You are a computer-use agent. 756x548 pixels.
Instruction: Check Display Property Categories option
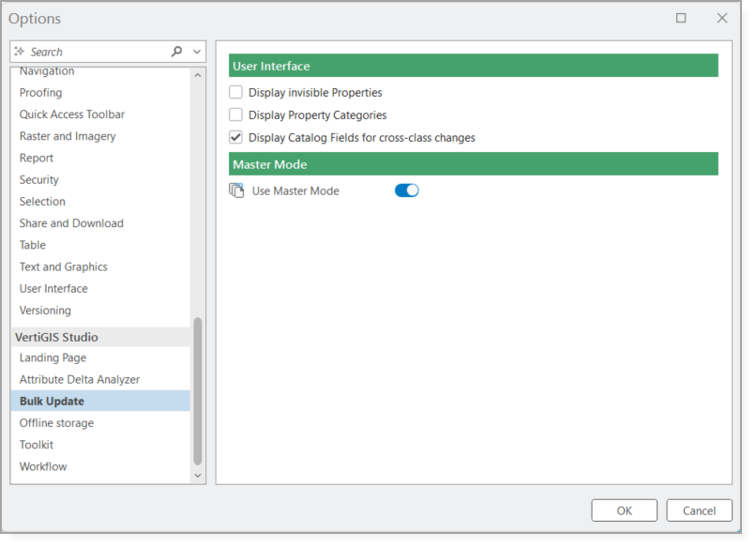coord(236,115)
